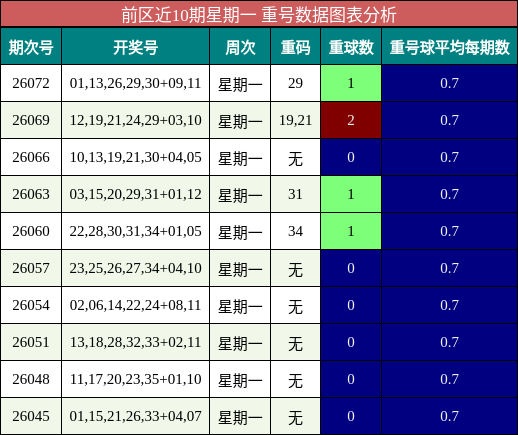Click repeat count 0 in row 26051
This screenshot has width=518, height=435.
(x=351, y=342)
